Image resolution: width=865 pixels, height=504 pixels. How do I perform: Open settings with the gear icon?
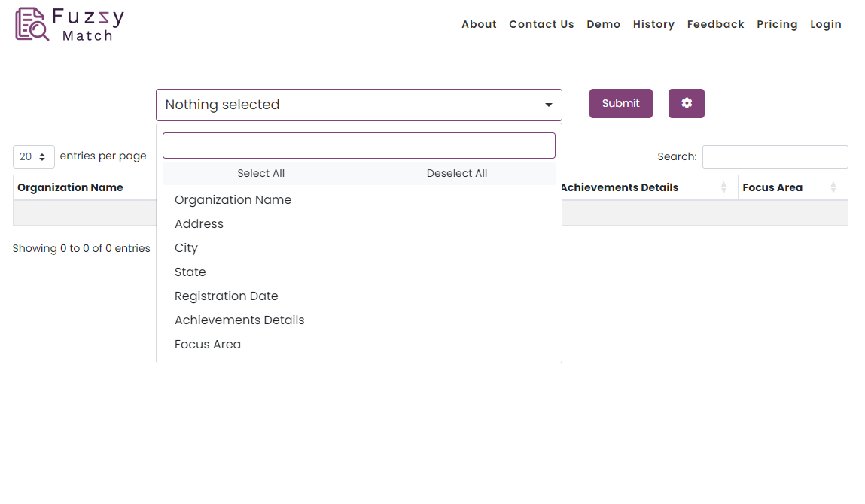tap(686, 104)
